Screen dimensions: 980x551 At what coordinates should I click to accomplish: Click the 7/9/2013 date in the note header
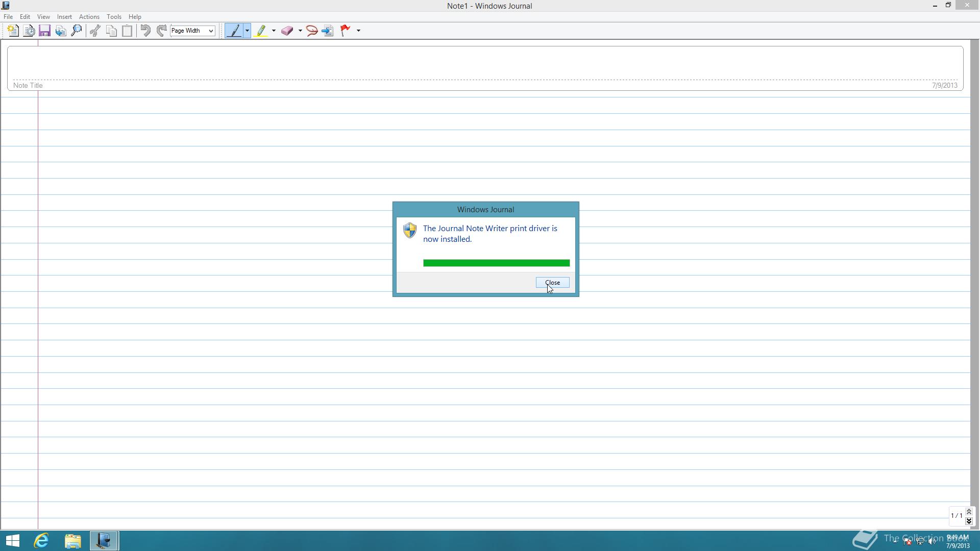point(944,85)
